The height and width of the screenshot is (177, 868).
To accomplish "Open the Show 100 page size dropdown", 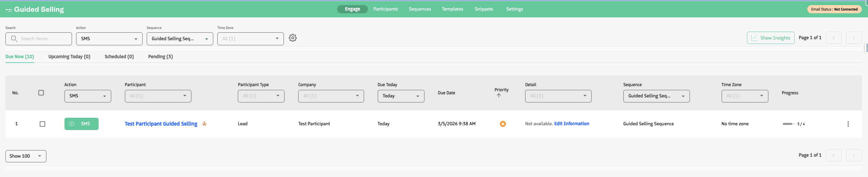I will point(26,156).
